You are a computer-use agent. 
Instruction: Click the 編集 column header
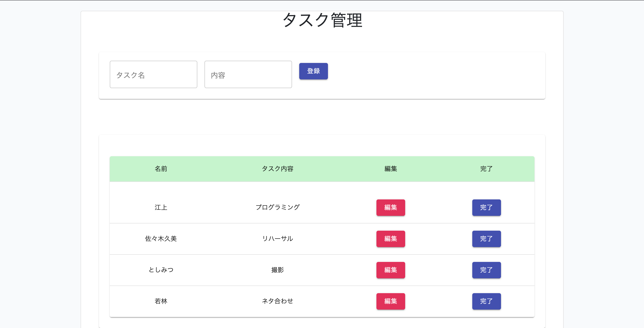tap(391, 169)
